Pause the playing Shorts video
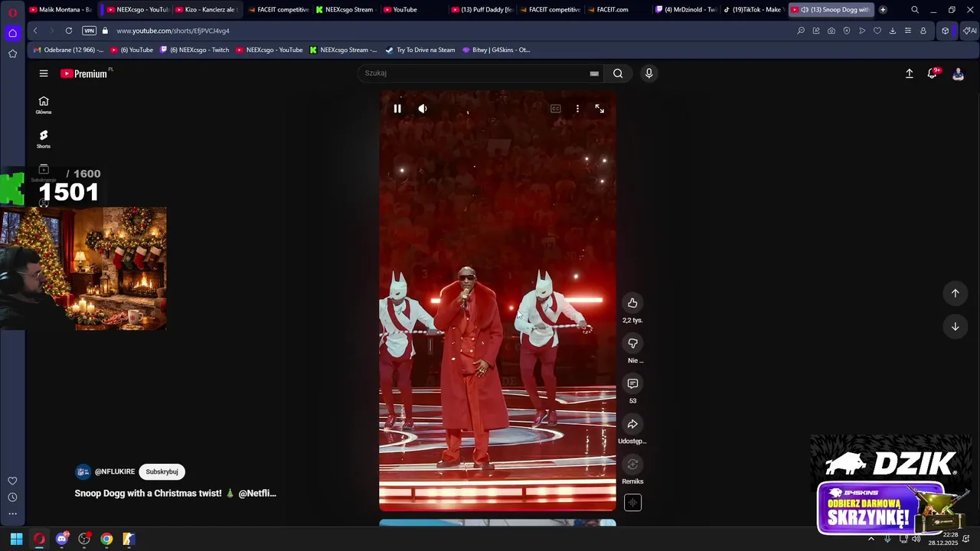The height and width of the screenshot is (551, 980). tap(397, 109)
